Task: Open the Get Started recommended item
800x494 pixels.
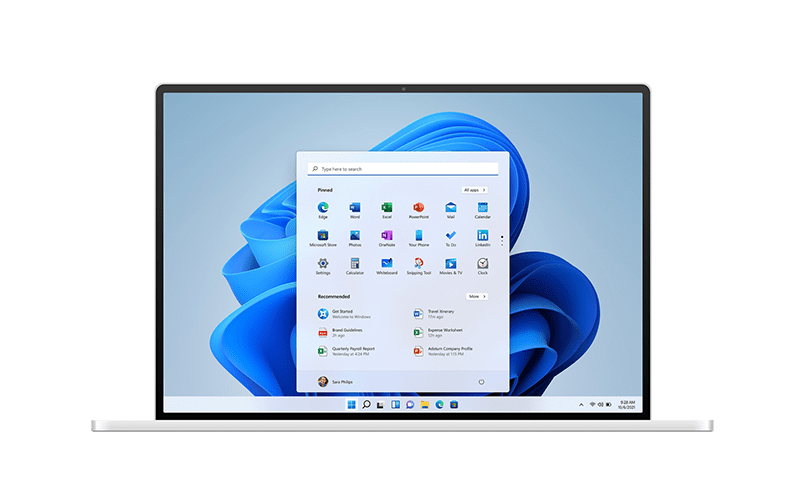Action: tap(344, 314)
